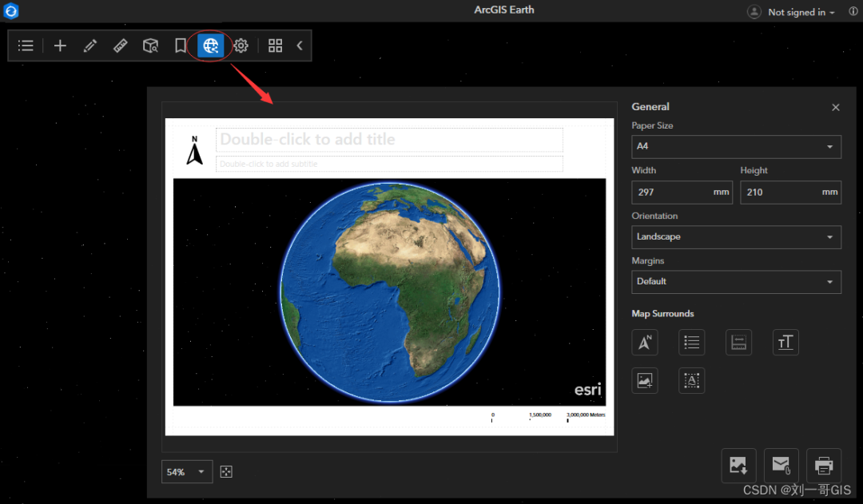The height and width of the screenshot is (504, 863).
Task: Expand the Margins Default dropdown
Action: click(x=735, y=282)
